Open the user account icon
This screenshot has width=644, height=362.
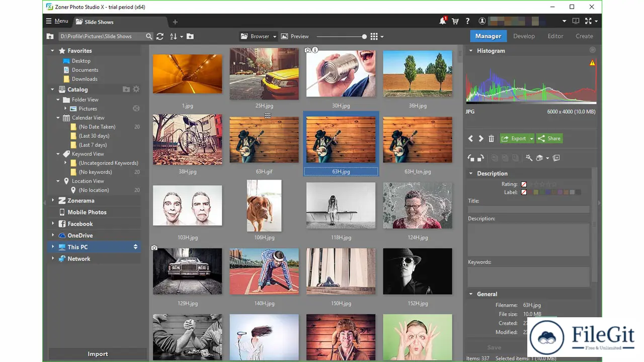[x=482, y=21]
